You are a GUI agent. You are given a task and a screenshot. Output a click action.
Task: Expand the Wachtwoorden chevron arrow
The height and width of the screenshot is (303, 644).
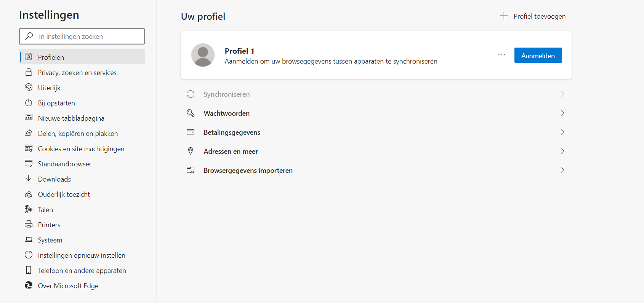click(562, 113)
